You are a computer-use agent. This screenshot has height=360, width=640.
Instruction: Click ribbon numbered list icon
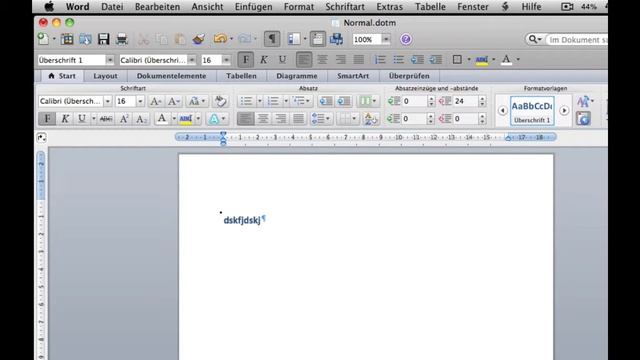pyautogui.click(x=273, y=101)
